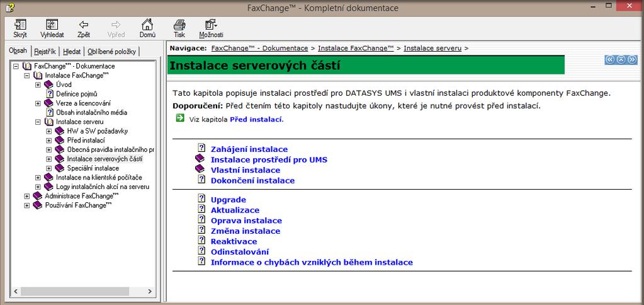Click book icon beside Používání FaxChange

(37, 205)
